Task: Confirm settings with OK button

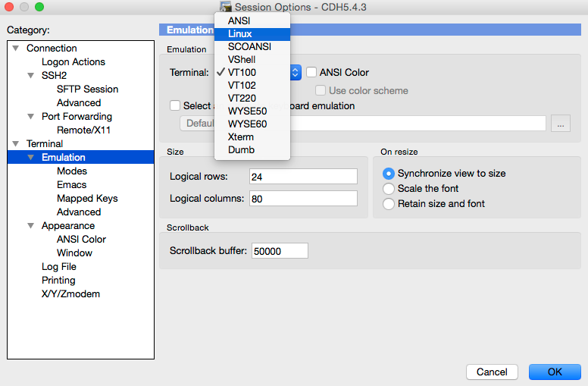Action: point(555,372)
